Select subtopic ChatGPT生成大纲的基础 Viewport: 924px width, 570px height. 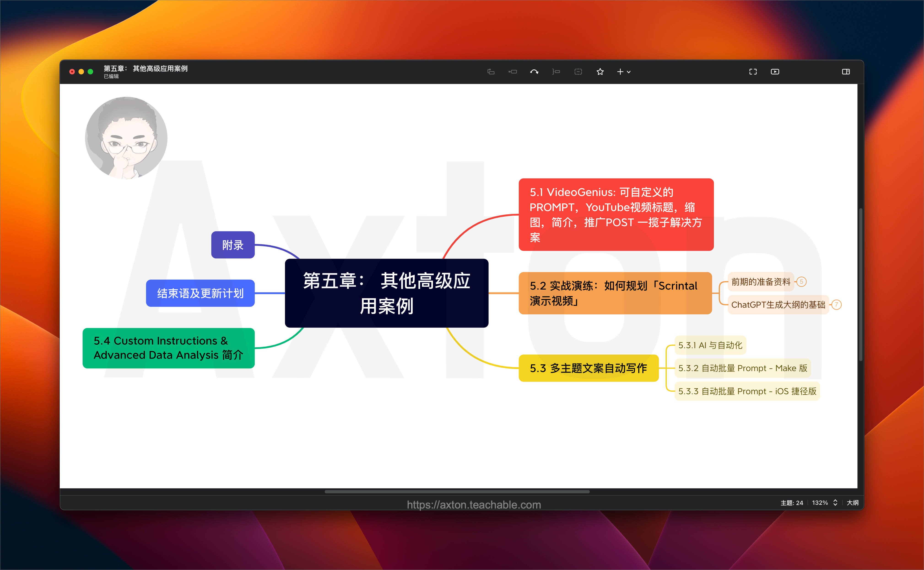tap(778, 305)
